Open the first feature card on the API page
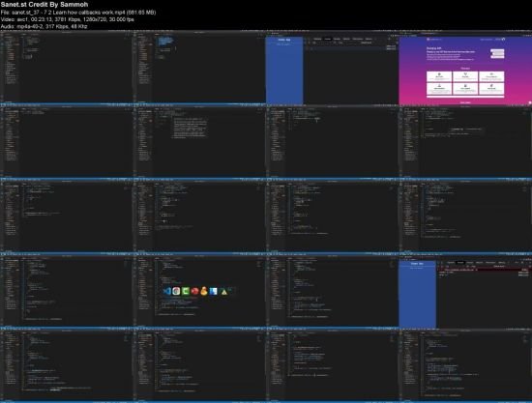This screenshot has width=532, height=403. click(x=439, y=76)
